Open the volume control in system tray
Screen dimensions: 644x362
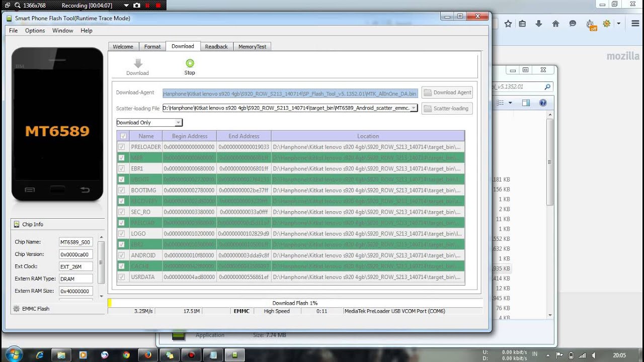(595, 355)
